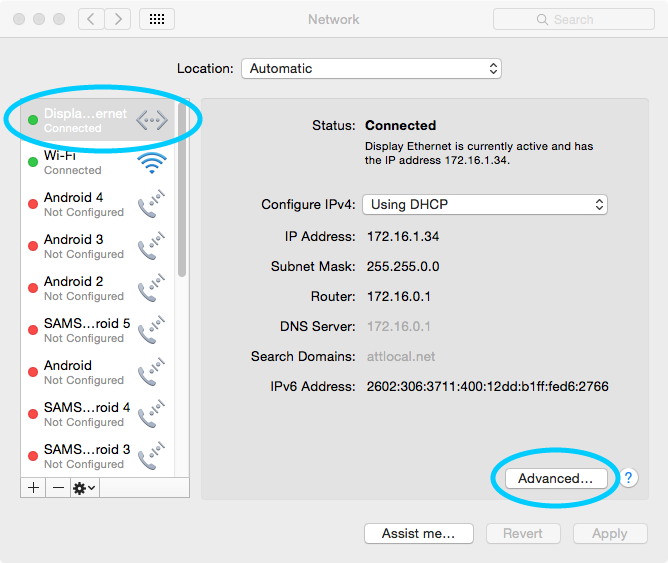Click the Assist me… button
The image size is (668, 563).
(x=419, y=534)
